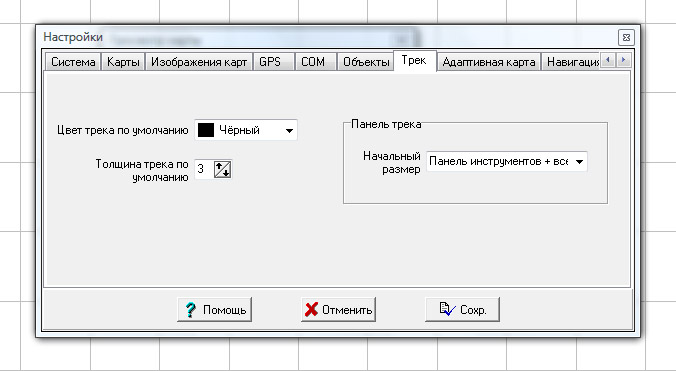Open the Система tab
The width and height of the screenshot is (676, 371).
coord(73,62)
